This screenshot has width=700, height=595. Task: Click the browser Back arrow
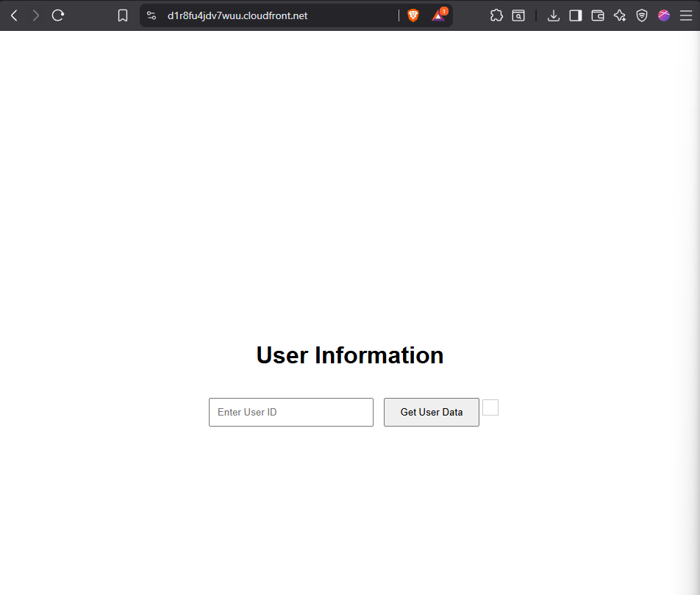pos(14,15)
